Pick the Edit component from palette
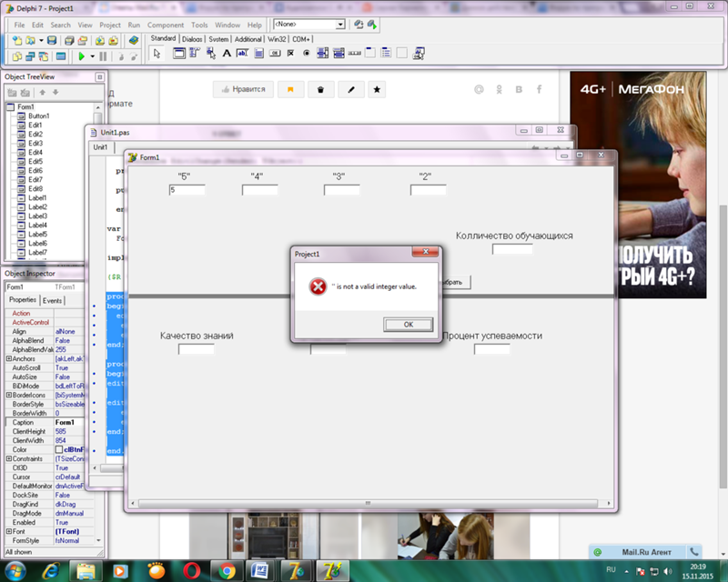 [243, 54]
